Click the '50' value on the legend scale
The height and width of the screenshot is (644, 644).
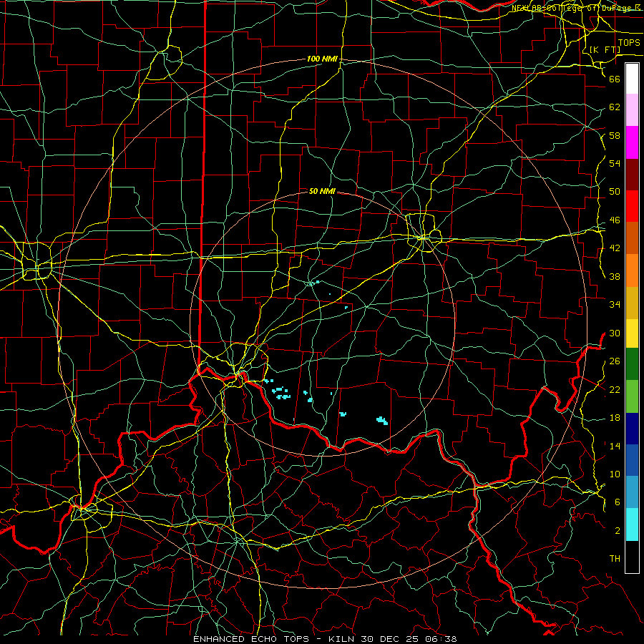[615, 192]
